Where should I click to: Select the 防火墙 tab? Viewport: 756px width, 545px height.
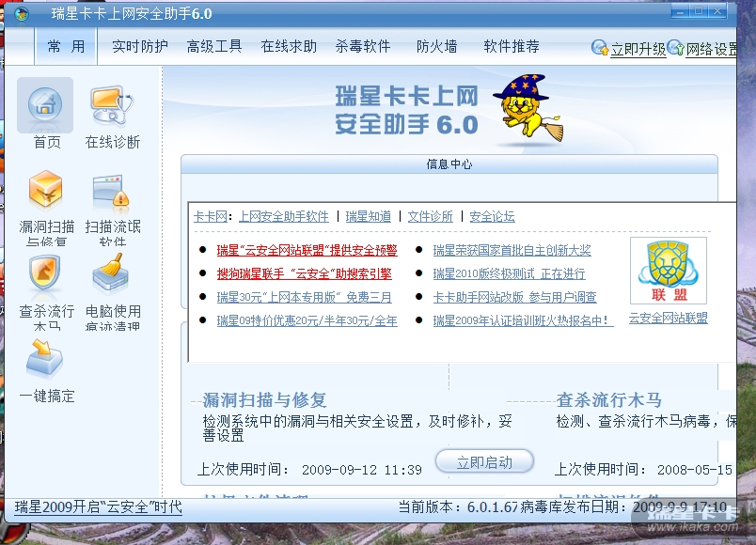pos(437,46)
